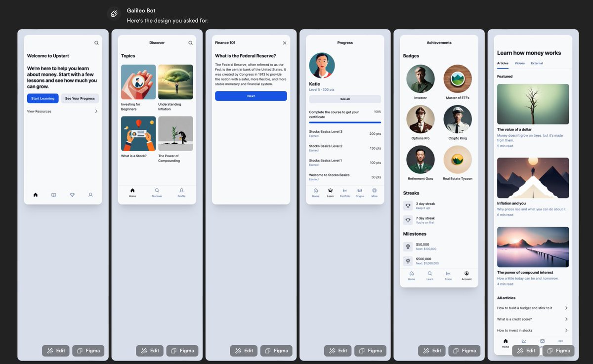Click Start Learning button
This screenshot has height=364, width=593.
point(43,98)
